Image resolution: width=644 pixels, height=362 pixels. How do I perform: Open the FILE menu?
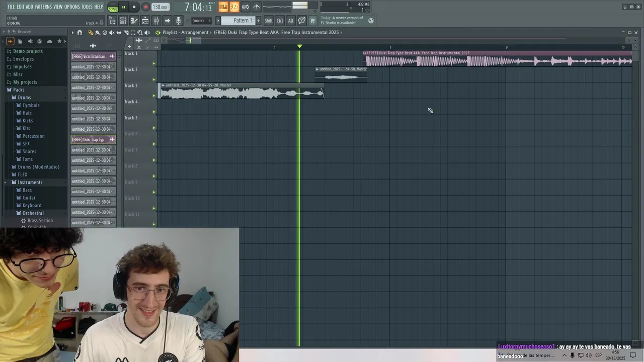(11, 7)
